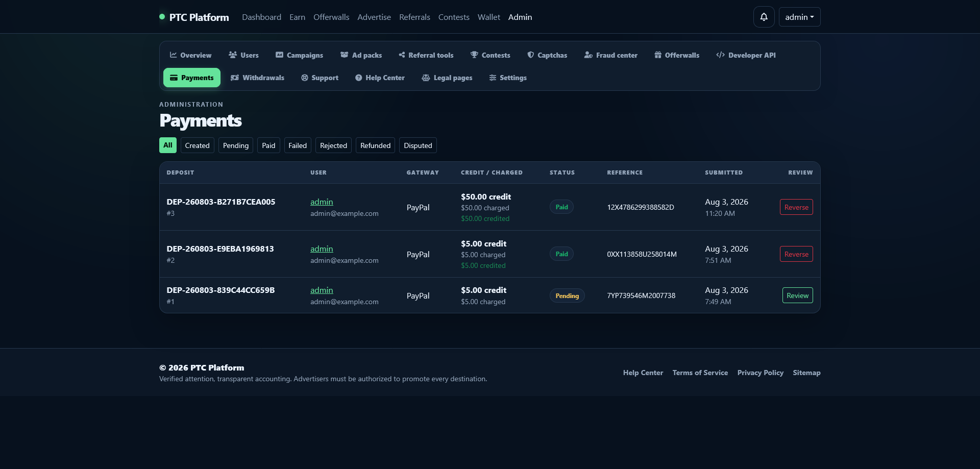Go to the Earn nav item
Viewport: 980px width, 469px height.
click(x=297, y=17)
